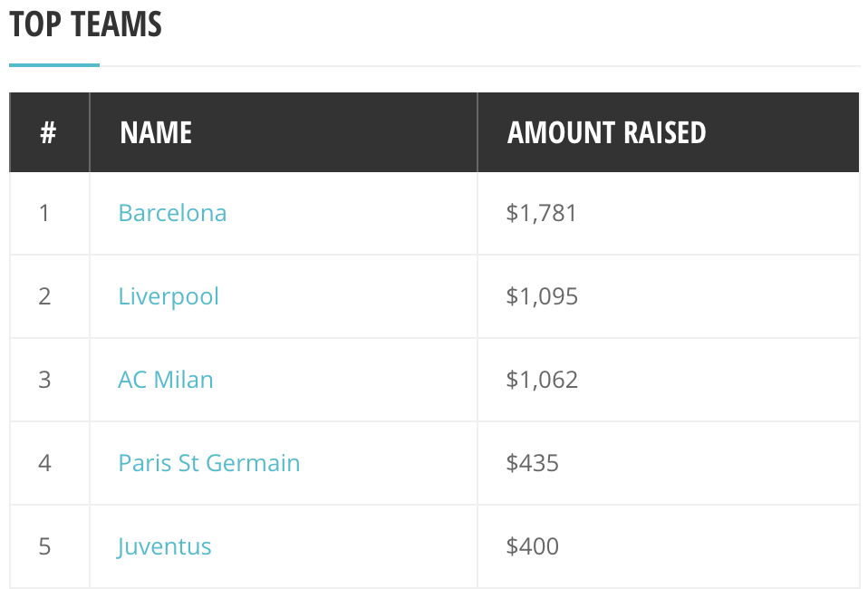Open the Juventus team link
This screenshot has height=589, width=868.
[x=164, y=547]
